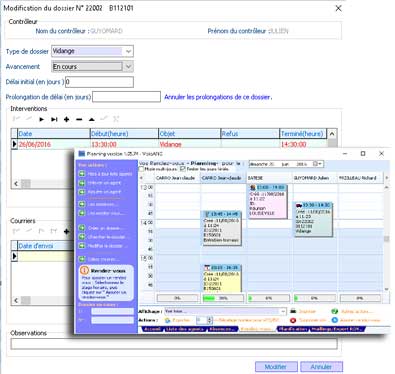Image resolution: width=395 pixels, height=374 pixels.
Task: Add a new intervention with the plus icon
Action: tap(66, 119)
